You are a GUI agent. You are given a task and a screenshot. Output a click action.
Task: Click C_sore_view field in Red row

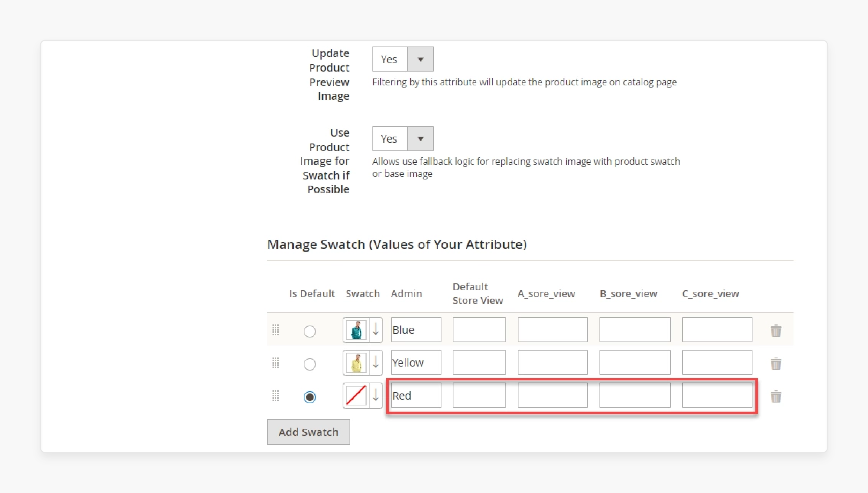(717, 395)
